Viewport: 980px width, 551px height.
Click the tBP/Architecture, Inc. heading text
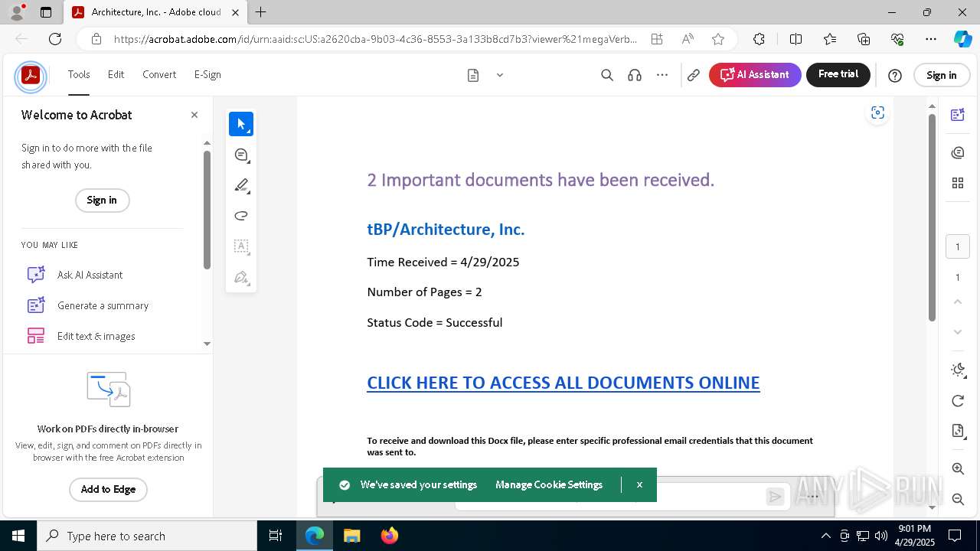coord(446,229)
